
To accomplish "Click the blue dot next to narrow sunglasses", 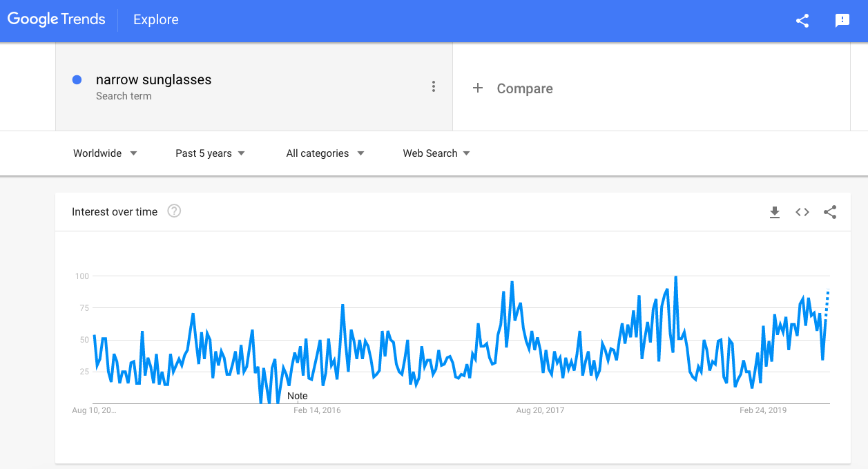I will 77,80.
